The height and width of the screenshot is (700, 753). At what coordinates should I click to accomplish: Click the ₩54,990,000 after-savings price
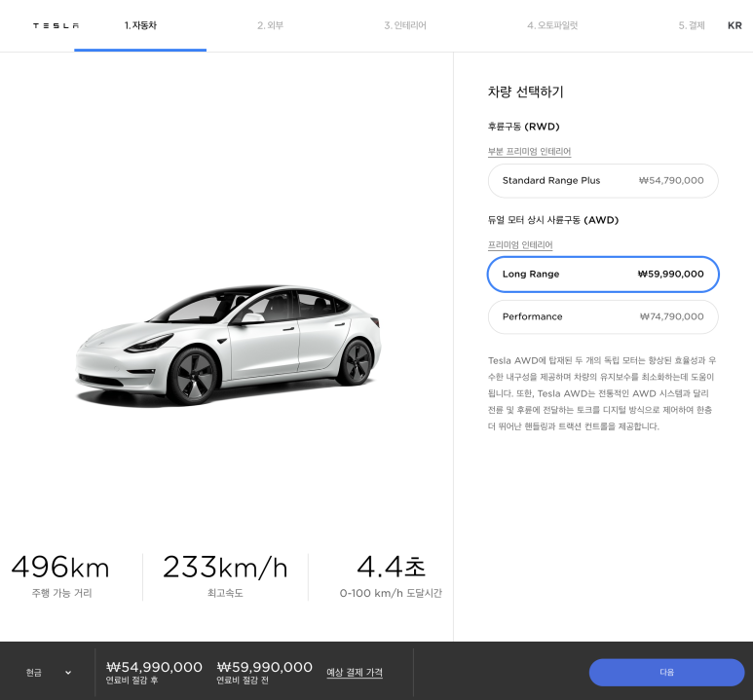(x=154, y=667)
